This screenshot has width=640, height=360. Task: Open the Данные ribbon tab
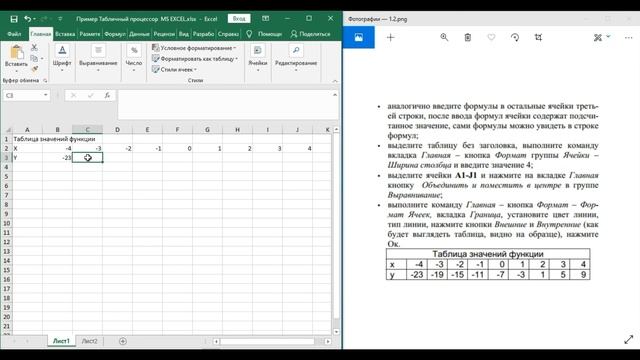(139, 34)
